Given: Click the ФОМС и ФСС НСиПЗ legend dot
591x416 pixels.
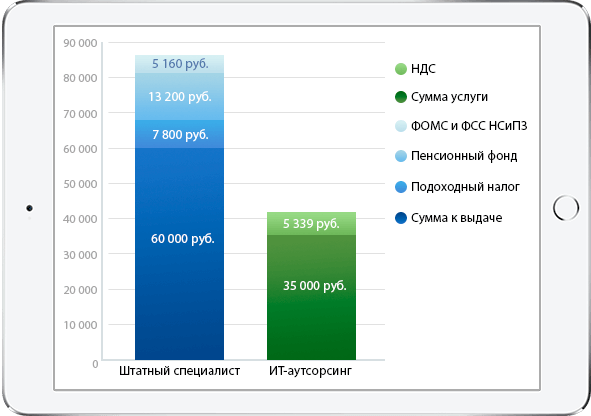Looking at the screenshot, I should tap(401, 125).
